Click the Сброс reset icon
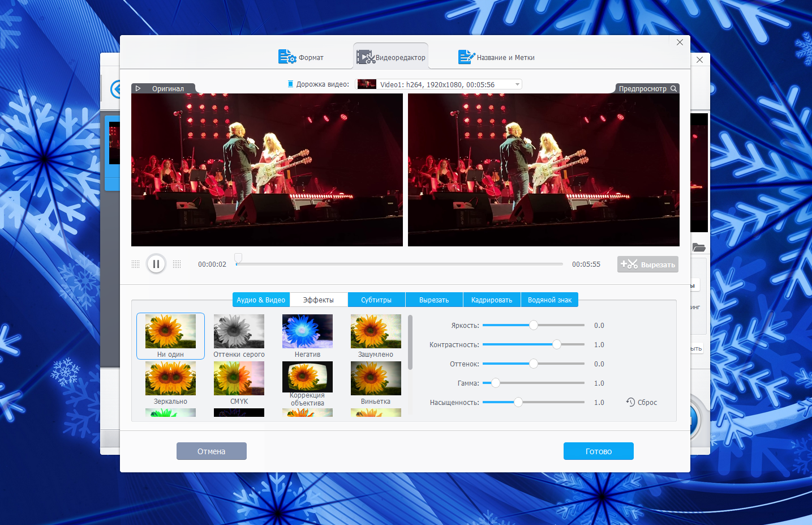Screen dimensions: 812x525 (630, 402)
